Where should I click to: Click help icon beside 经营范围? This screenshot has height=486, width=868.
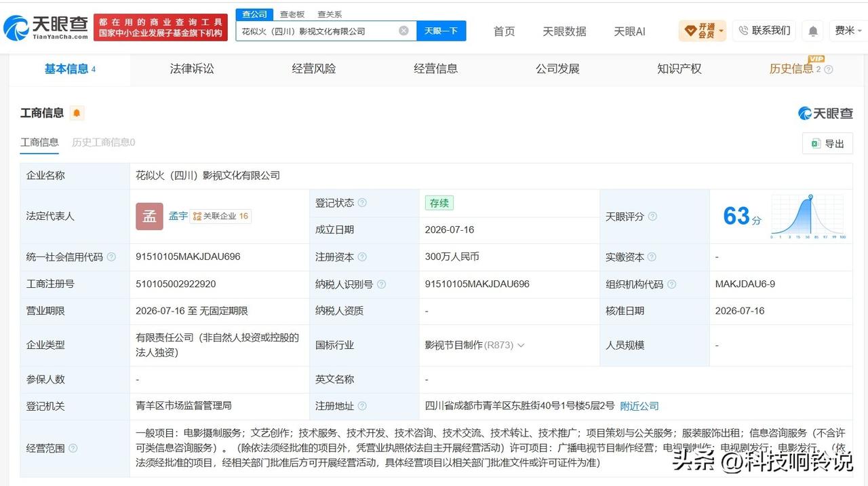pos(73,448)
